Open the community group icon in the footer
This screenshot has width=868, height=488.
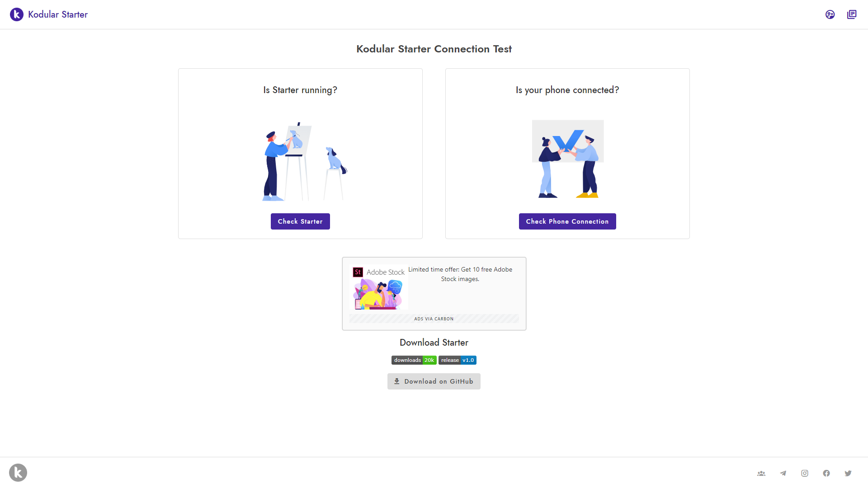click(x=761, y=473)
